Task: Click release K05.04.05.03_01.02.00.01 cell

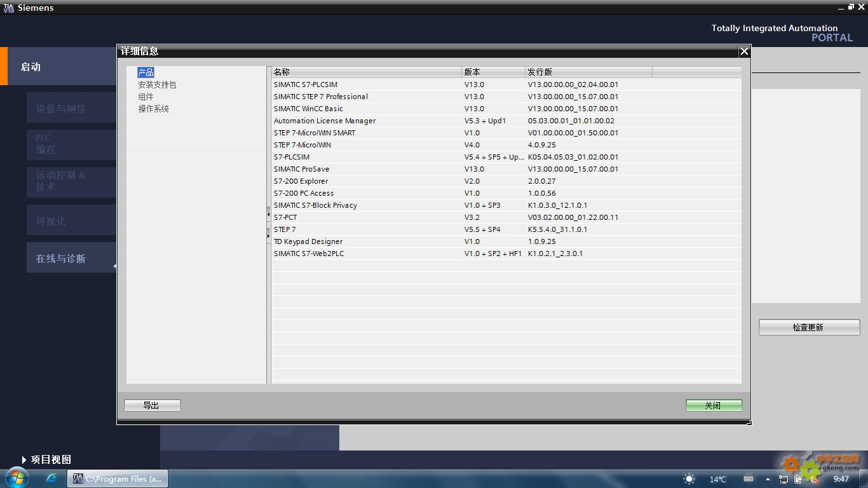Action: [573, 157]
